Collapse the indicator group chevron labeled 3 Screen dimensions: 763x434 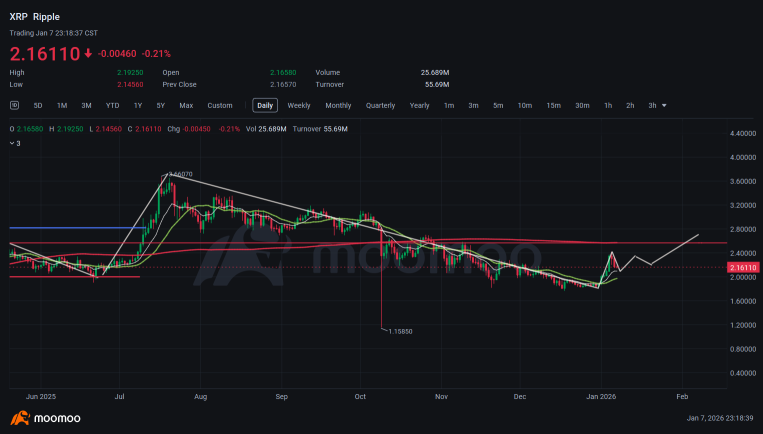12,144
